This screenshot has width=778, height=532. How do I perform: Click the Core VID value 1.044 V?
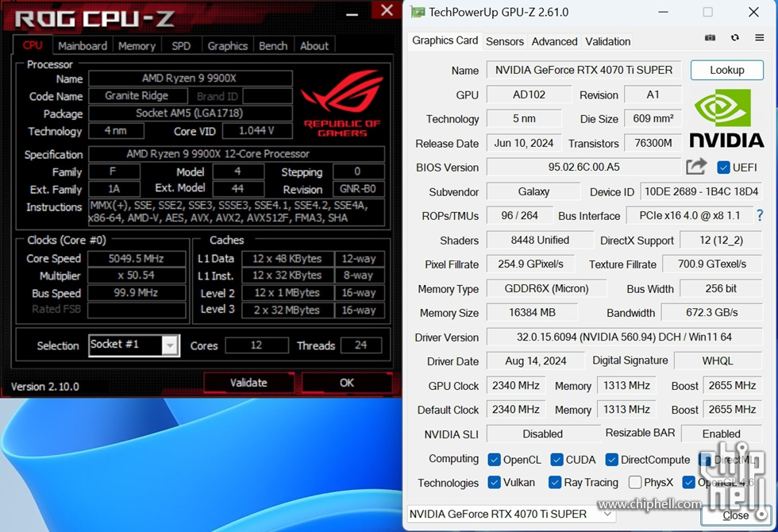click(x=256, y=130)
